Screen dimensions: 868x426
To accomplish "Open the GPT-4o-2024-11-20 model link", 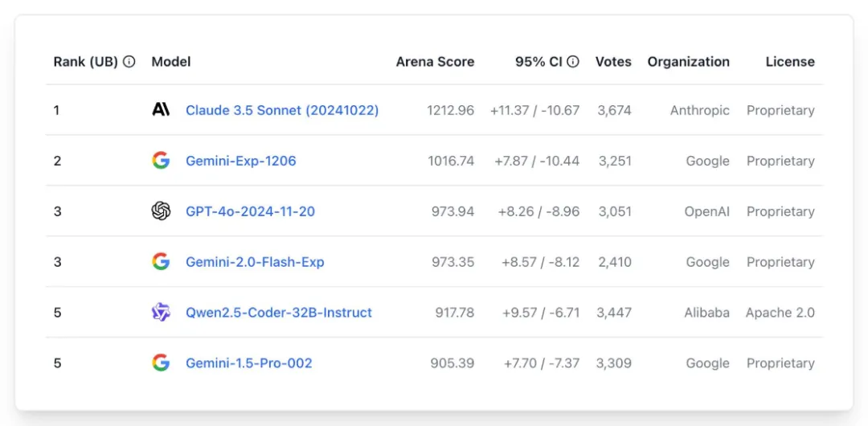I will 250,211.
